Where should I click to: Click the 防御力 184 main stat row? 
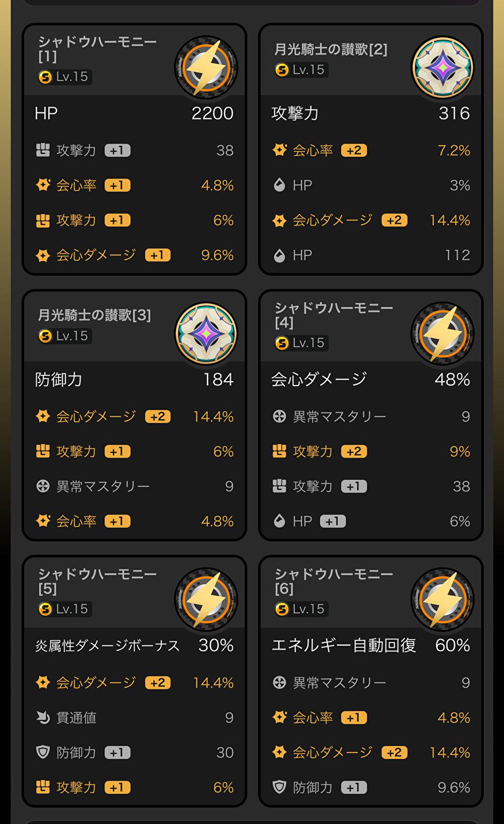point(134,379)
